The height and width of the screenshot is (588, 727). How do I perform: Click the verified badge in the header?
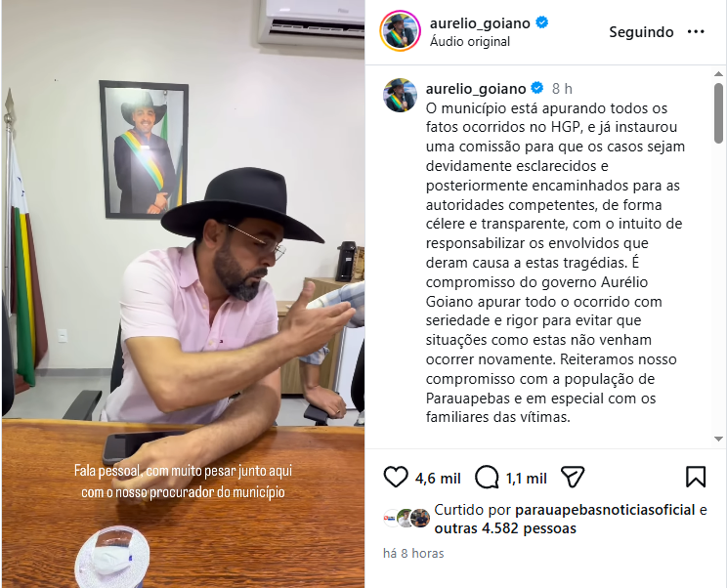[541, 22]
